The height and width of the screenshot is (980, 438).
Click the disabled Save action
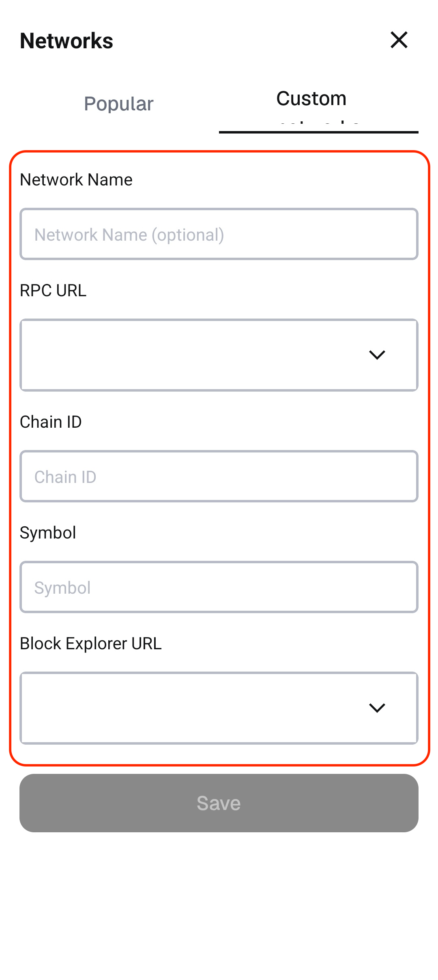coord(219,803)
